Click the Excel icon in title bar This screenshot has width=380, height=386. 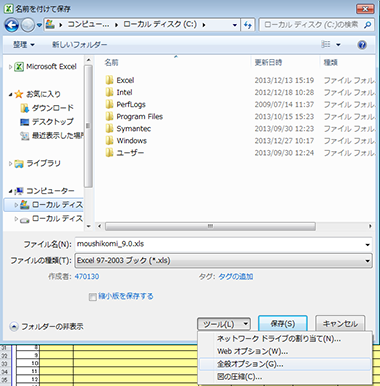tap(8, 8)
